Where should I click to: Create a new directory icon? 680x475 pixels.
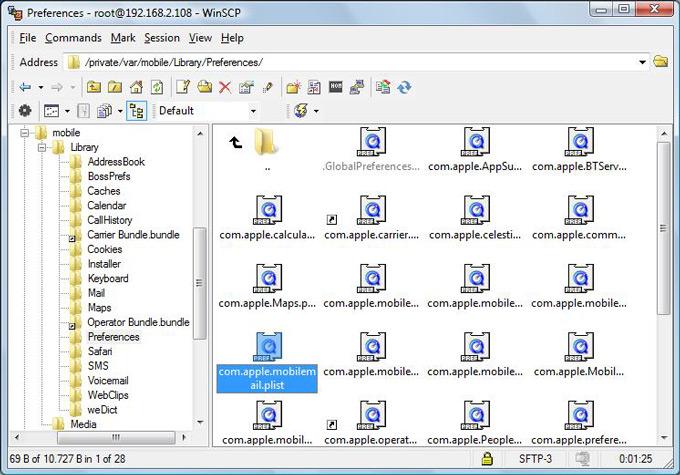pos(293,87)
